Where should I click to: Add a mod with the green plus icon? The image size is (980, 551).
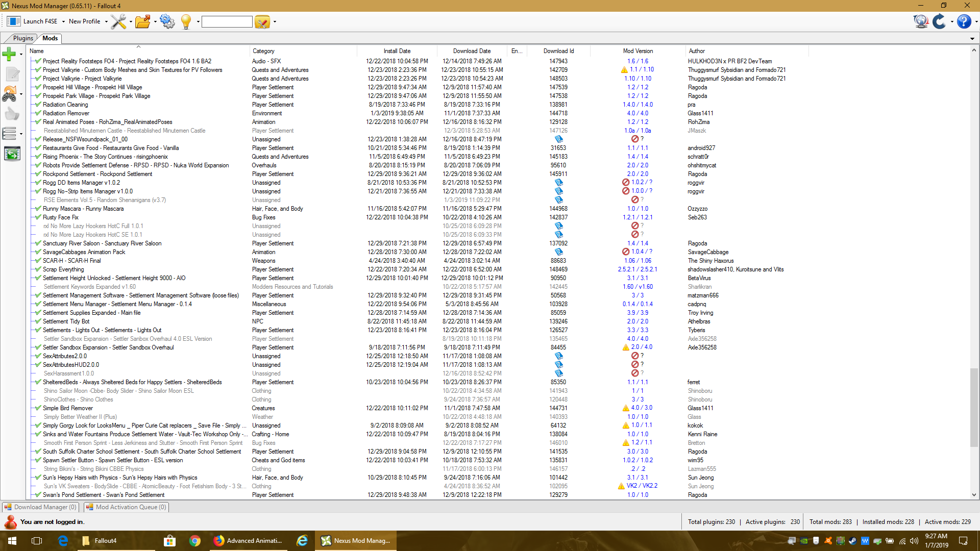9,54
